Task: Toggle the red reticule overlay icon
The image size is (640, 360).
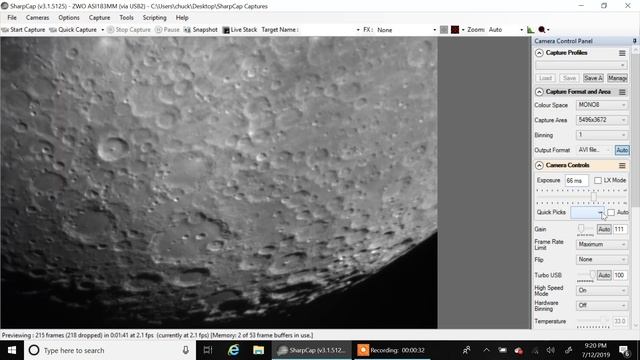Action: (x=455, y=30)
